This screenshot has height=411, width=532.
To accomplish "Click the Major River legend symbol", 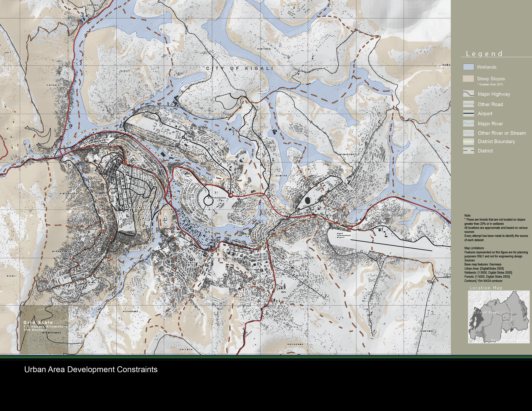I will 468,123.
